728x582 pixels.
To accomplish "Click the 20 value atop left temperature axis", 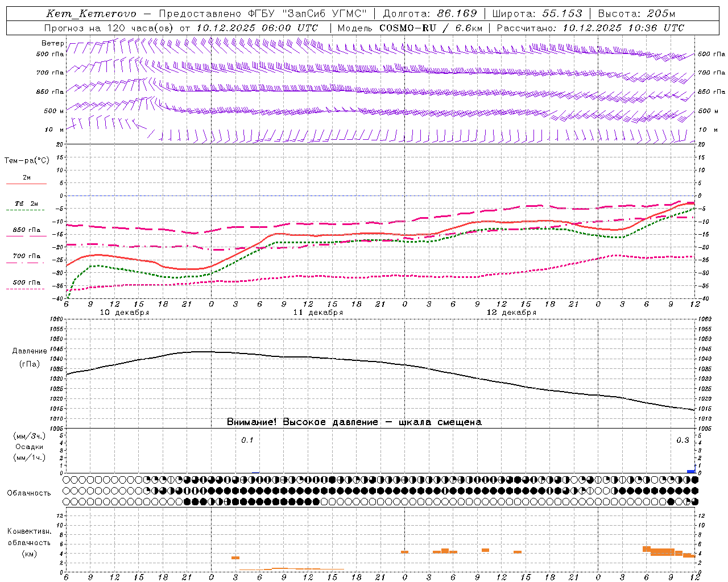I will click(x=60, y=144).
